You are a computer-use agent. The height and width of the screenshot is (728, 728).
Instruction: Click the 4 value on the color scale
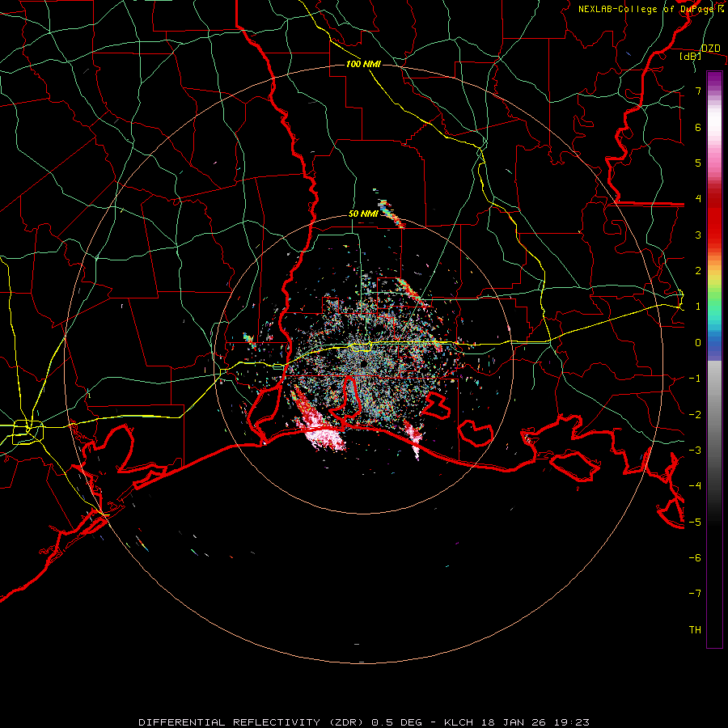tap(698, 199)
